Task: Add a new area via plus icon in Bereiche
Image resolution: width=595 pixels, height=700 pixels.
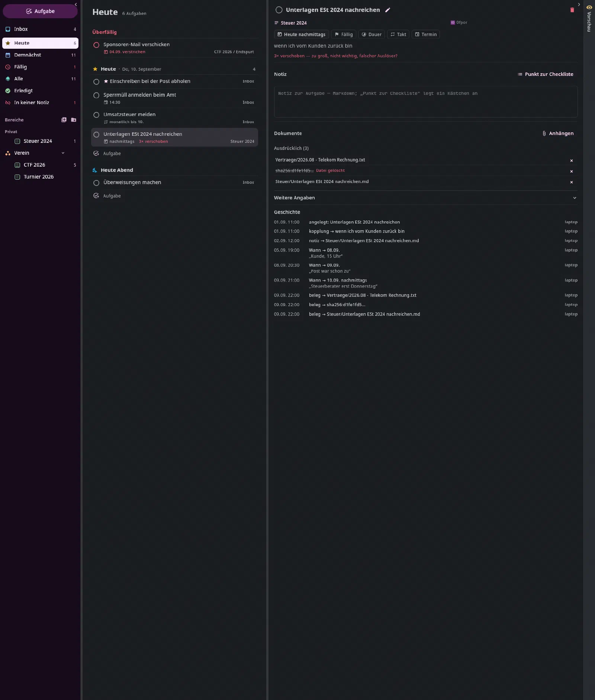Action: (64, 120)
